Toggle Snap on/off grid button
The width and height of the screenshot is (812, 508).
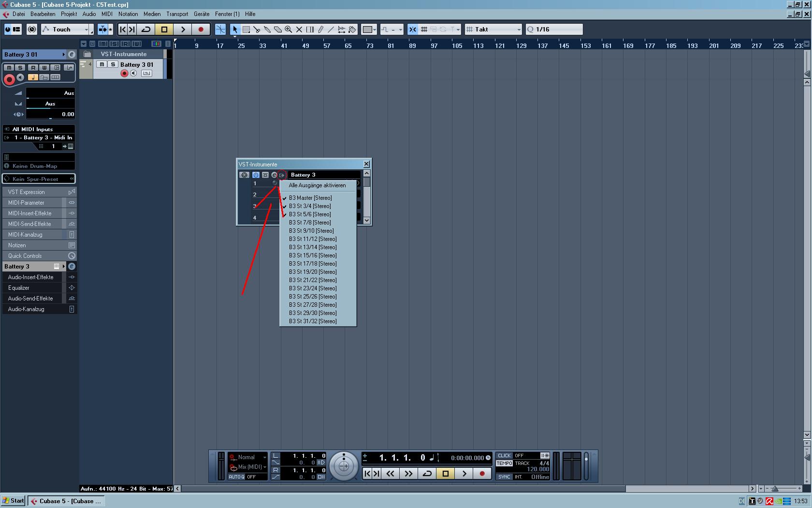412,30
